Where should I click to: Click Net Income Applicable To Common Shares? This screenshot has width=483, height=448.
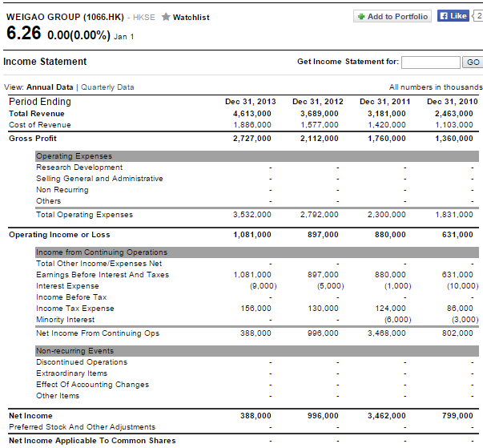tap(92, 441)
